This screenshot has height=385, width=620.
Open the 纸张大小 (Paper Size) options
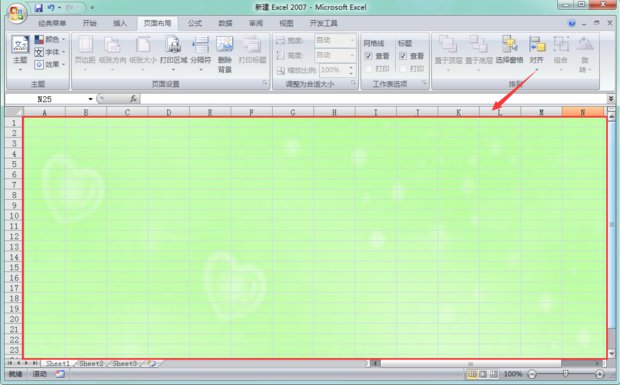pyautogui.click(x=143, y=53)
